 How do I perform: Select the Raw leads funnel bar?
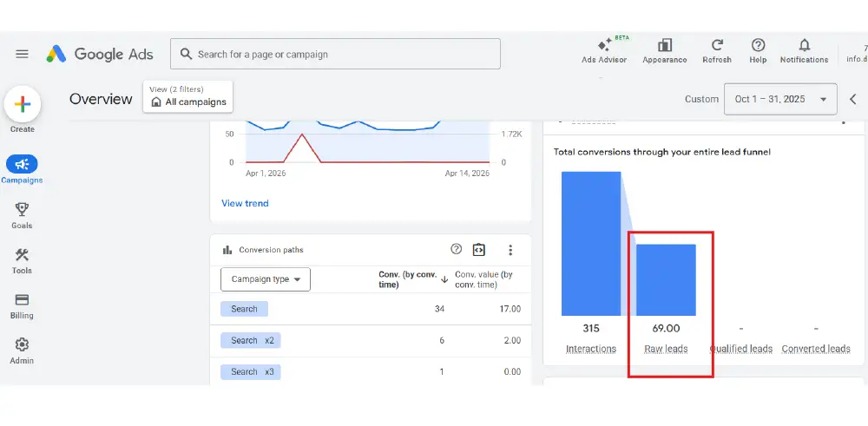point(666,279)
